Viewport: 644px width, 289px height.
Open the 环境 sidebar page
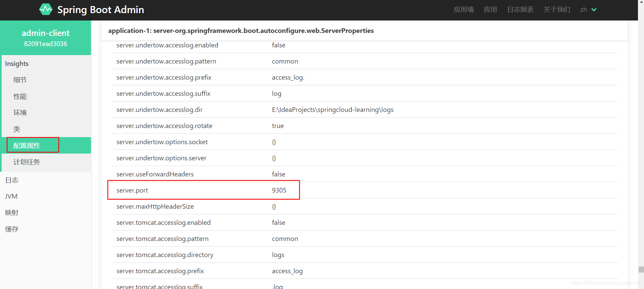click(x=20, y=113)
